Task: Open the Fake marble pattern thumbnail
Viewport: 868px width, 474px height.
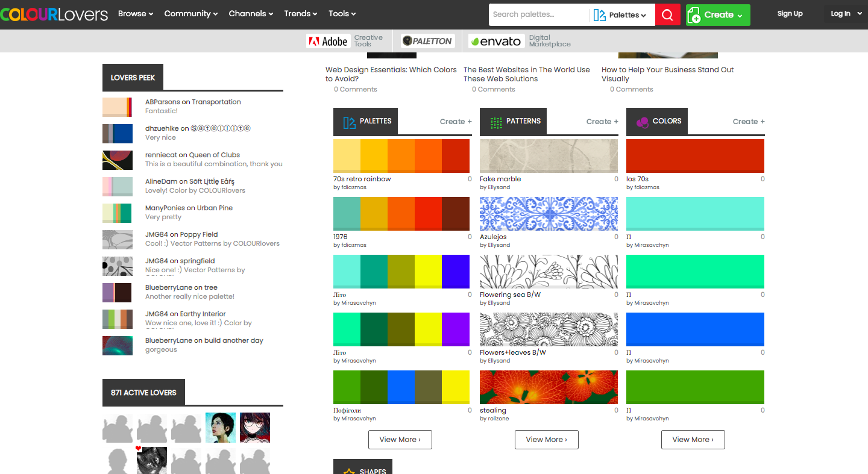Action: coord(549,156)
